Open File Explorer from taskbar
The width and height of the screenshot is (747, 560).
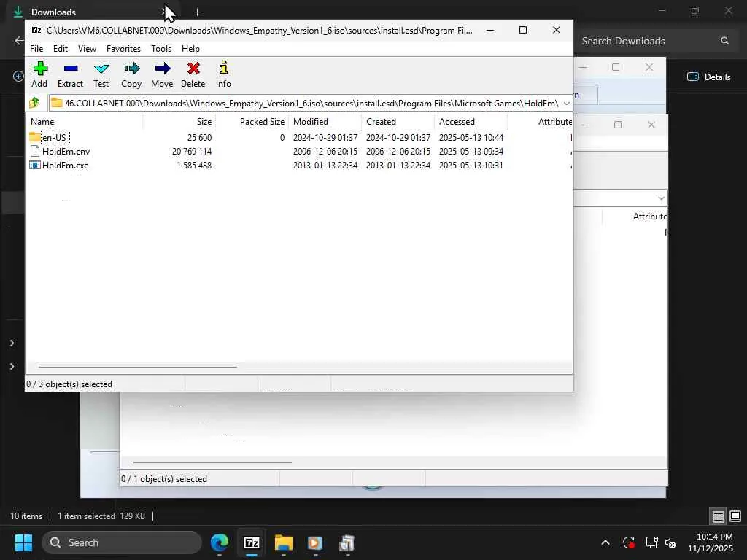tap(284, 542)
